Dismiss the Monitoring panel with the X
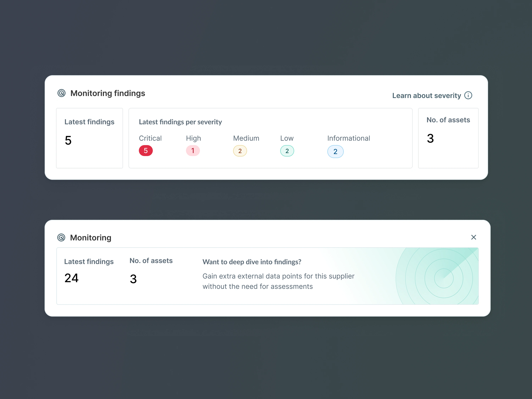The height and width of the screenshot is (399, 532). (x=473, y=237)
